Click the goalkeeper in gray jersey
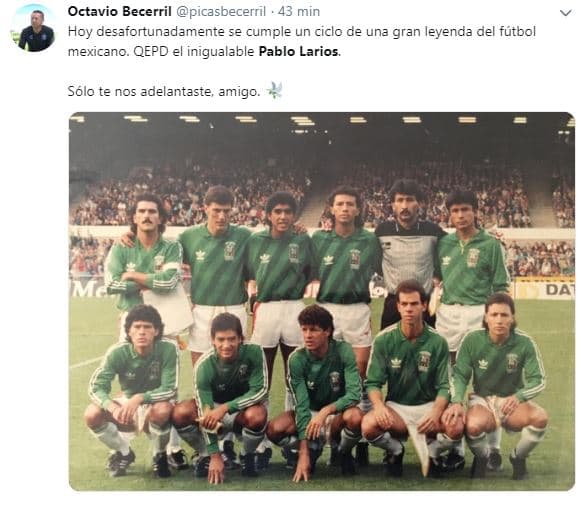 [408, 252]
